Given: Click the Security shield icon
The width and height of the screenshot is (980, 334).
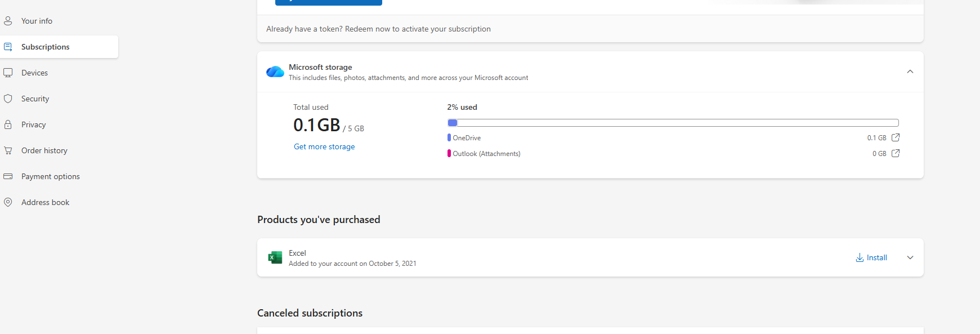Looking at the screenshot, I should click(x=8, y=99).
